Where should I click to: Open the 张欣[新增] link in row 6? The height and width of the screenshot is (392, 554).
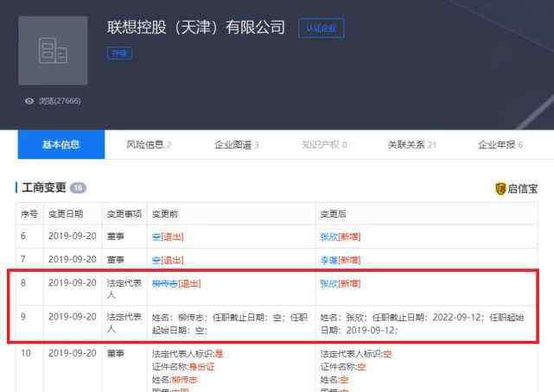pos(341,237)
